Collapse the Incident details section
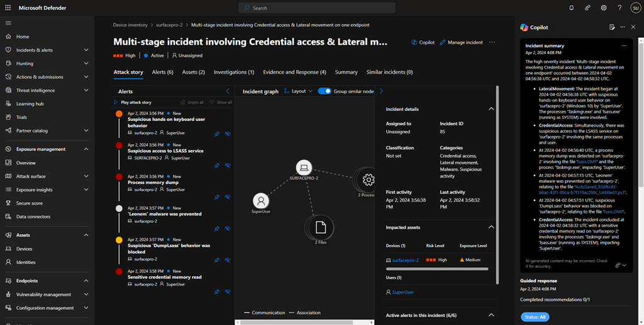644x325 pixels. coord(491,109)
